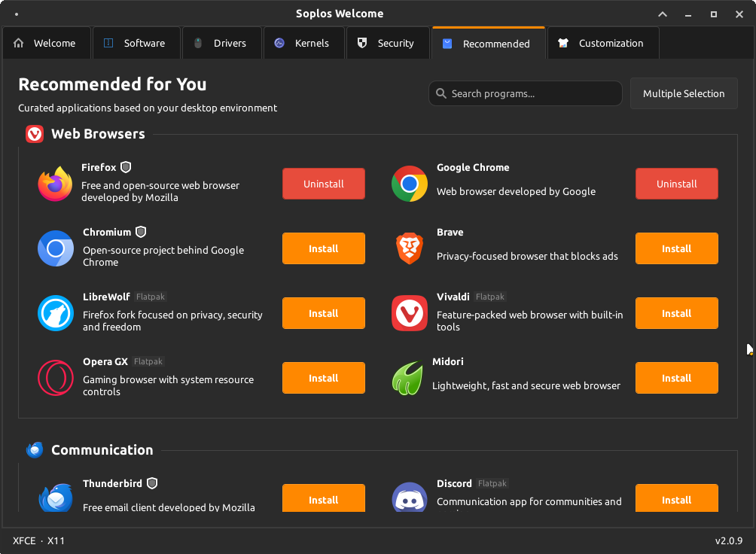
Task: Install Vivaldi
Action: [x=676, y=313]
